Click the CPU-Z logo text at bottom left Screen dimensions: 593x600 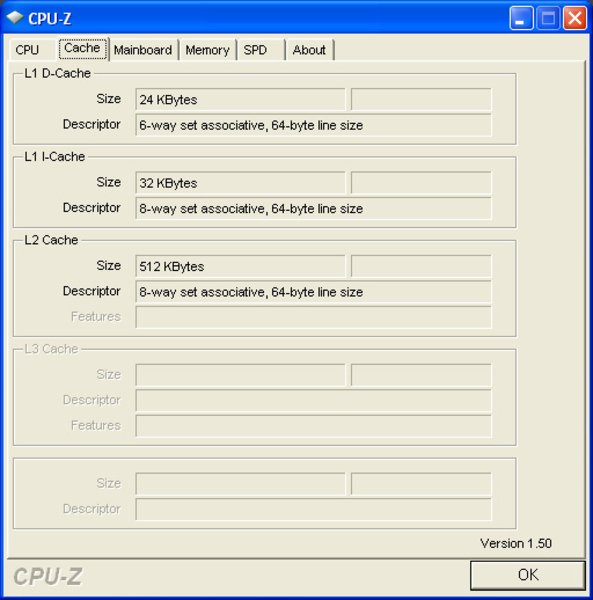(47, 576)
